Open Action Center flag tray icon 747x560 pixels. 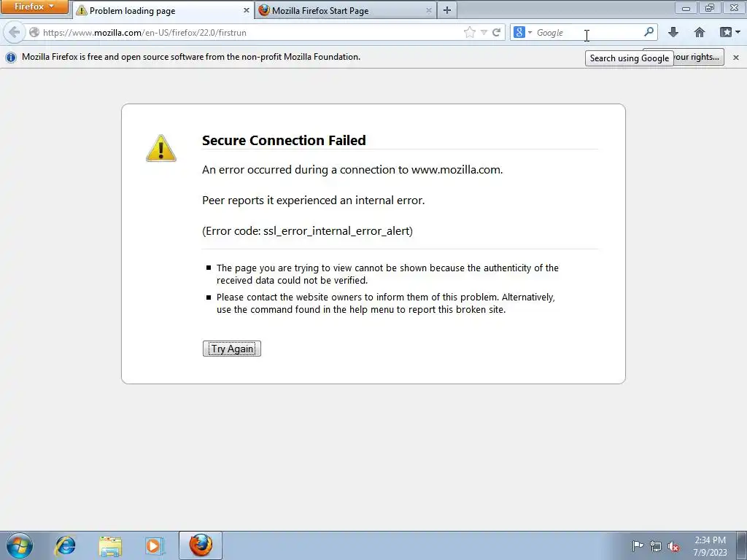[x=637, y=545]
